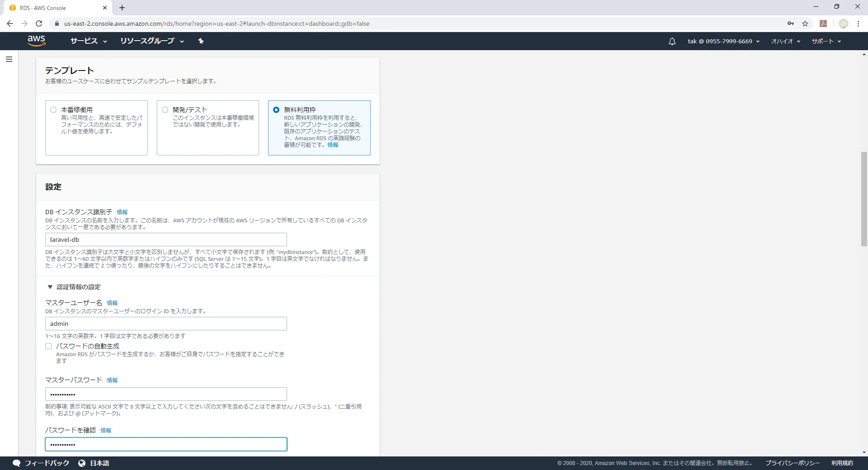This screenshot has height=470, width=868.
Task: Open the 利用規約 footer link
Action: 842,463
